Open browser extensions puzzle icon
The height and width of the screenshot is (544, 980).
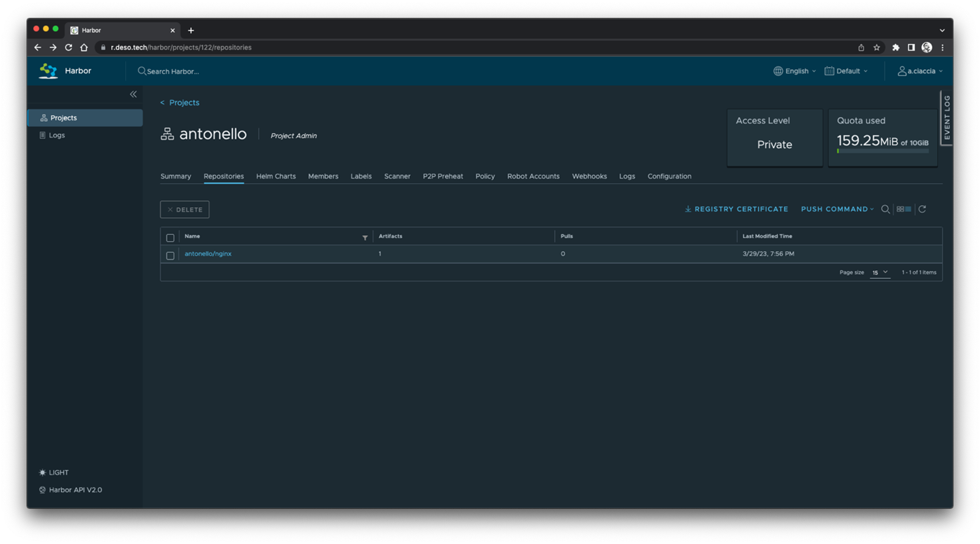point(895,48)
